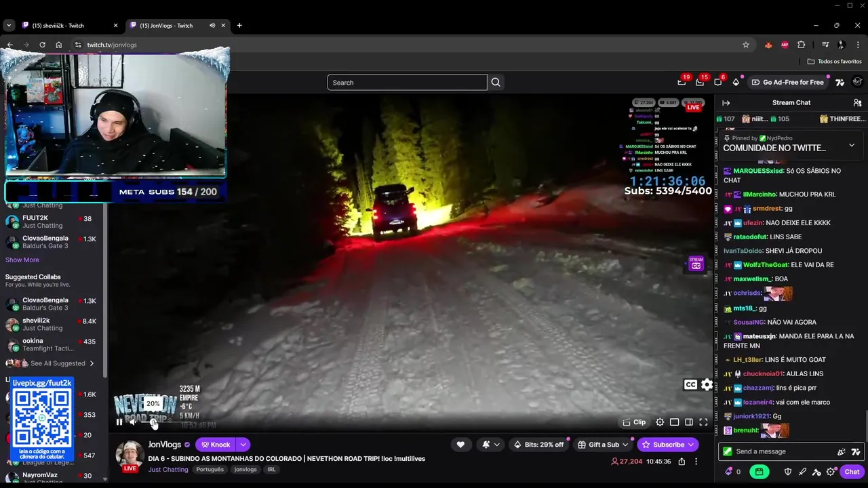Enter fullscreen mode in player
Screen dimensions: 868x488
tap(703, 422)
